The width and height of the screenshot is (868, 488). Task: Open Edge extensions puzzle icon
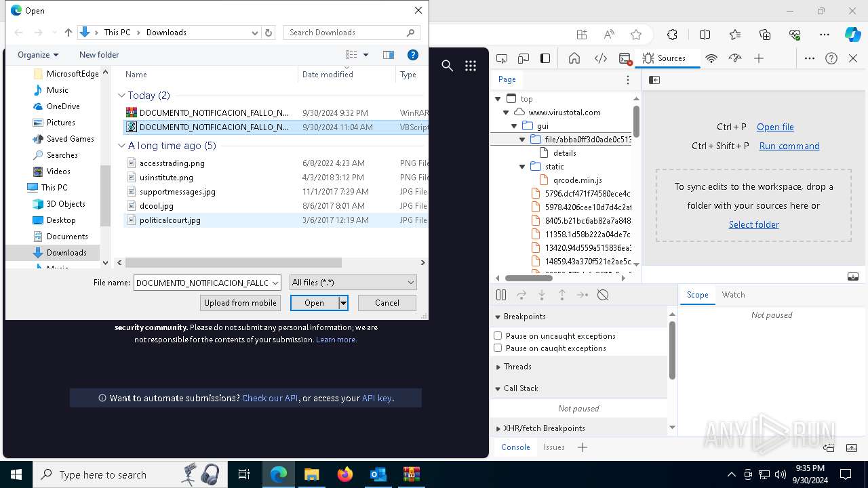click(672, 35)
